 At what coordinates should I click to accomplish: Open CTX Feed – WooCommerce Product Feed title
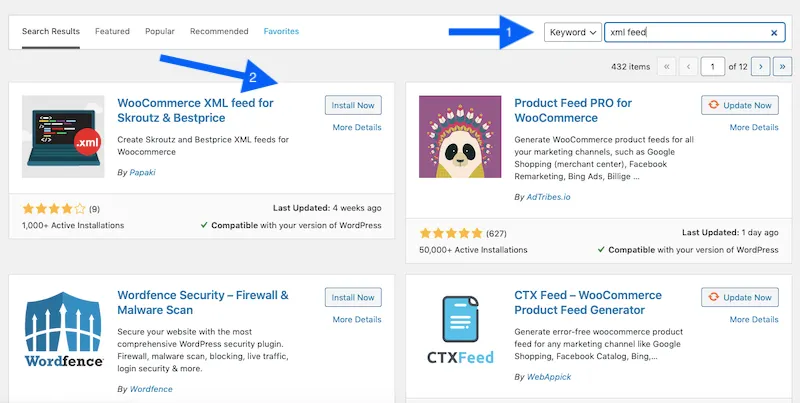(588, 303)
